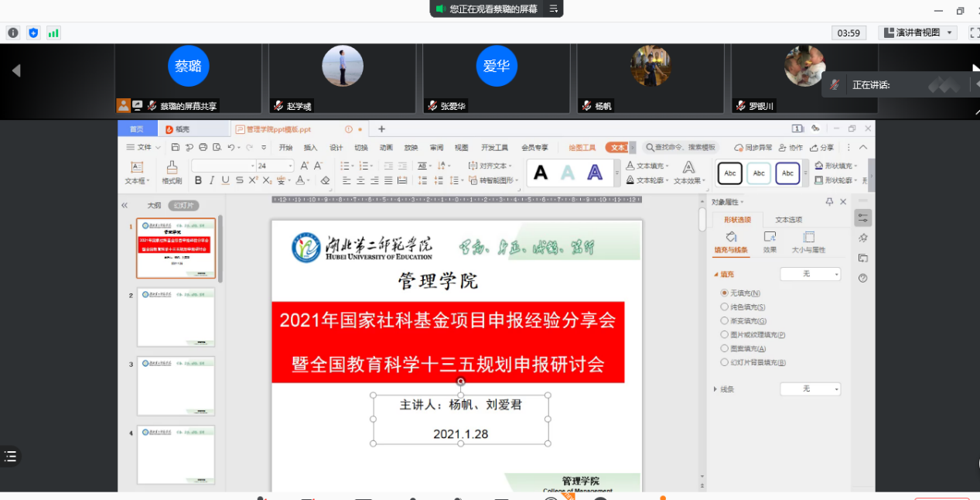Apply italic formatting to text

pos(211,180)
